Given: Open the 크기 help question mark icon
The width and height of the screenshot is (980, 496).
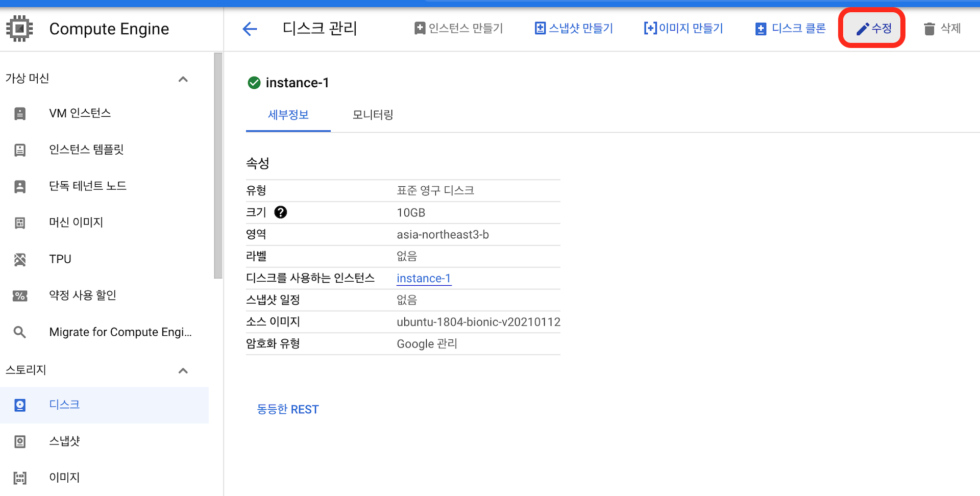Looking at the screenshot, I should [281, 212].
